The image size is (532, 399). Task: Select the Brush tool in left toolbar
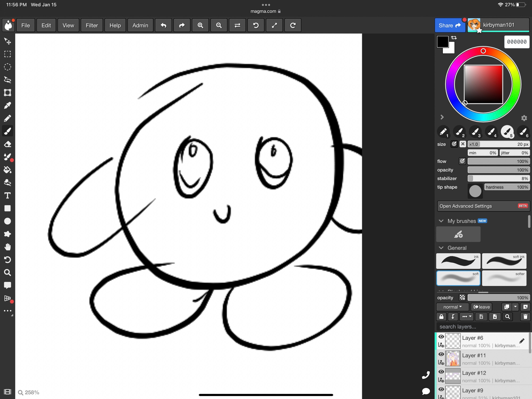pos(7,131)
